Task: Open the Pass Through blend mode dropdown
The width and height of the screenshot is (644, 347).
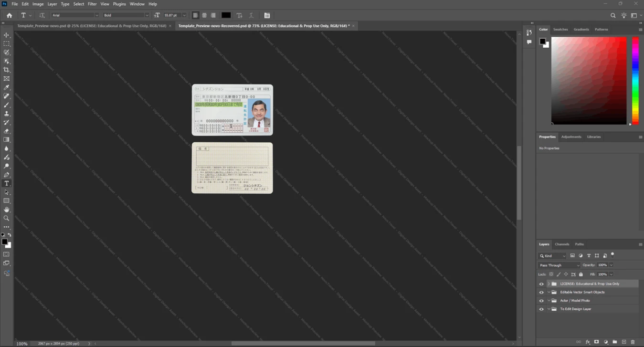Action: [x=559, y=265]
